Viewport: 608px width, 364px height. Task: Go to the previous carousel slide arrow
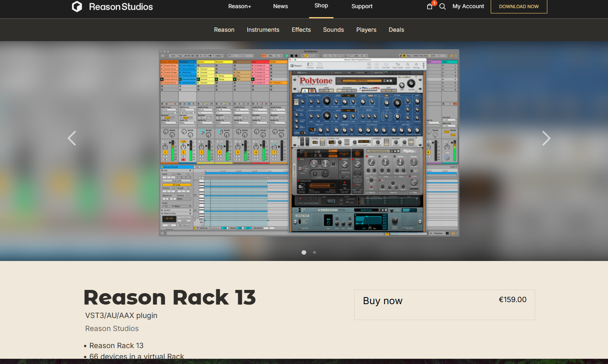coord(72,138)
